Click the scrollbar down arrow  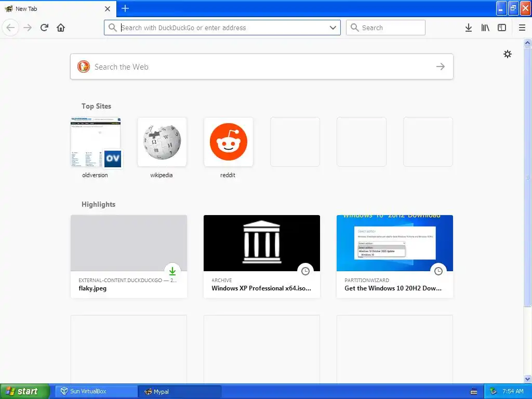(x=528, y=379)
